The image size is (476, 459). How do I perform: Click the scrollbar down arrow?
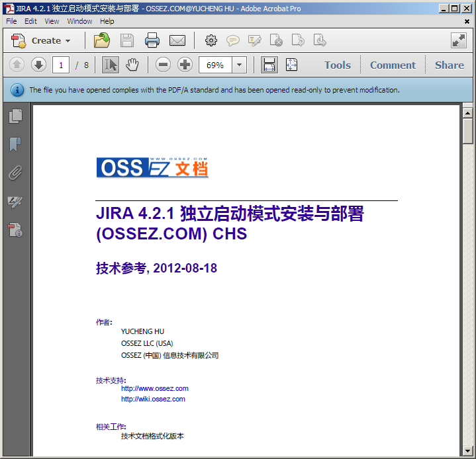point(467,451)
